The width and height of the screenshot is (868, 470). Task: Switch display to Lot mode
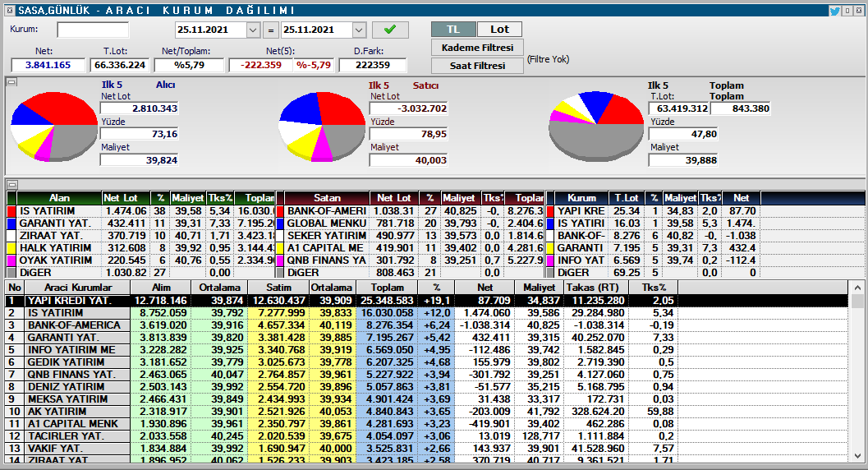tap(499, 30)
